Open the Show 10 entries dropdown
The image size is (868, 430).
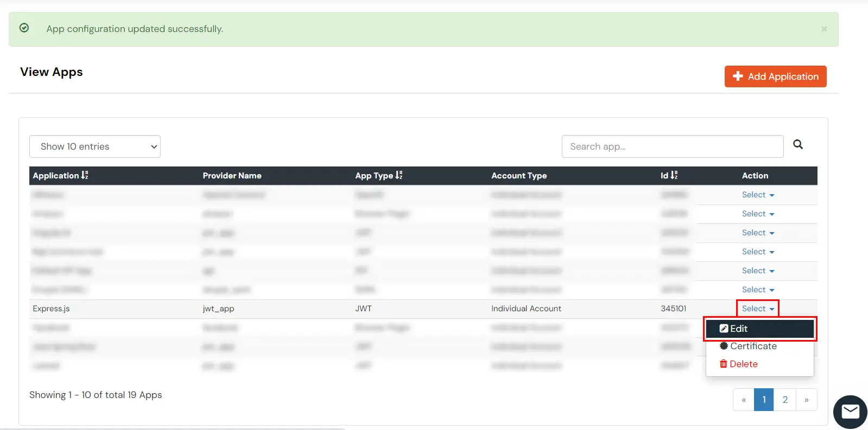(95, 146)
